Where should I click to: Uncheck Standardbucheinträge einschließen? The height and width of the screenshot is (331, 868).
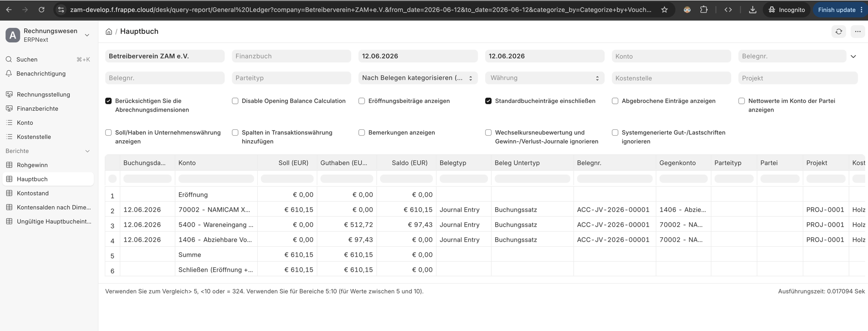pos(488,101)
